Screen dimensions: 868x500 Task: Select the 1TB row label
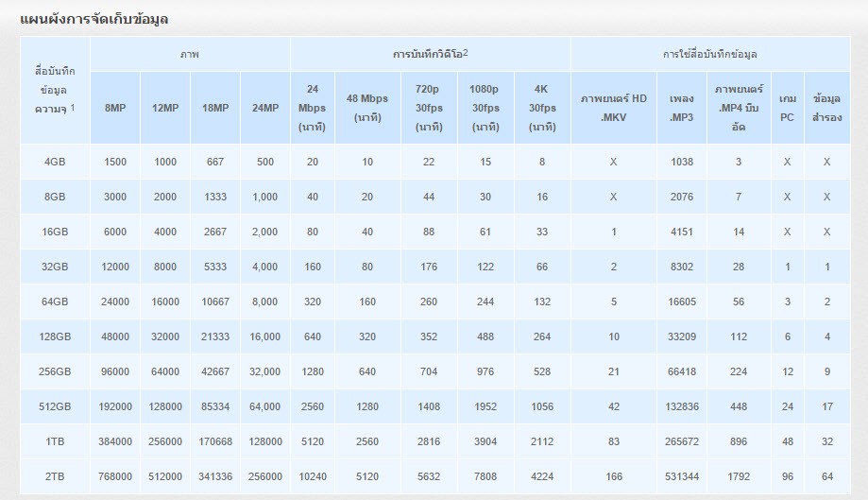tap(55, 441)
